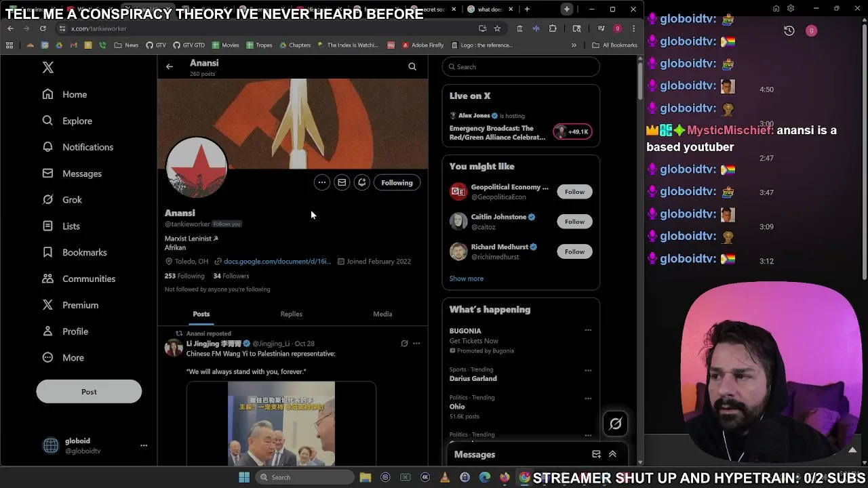The height and width of the screenshot is (488, 868).
Task: Click the chat history clock icon
Action: [789, 30]
